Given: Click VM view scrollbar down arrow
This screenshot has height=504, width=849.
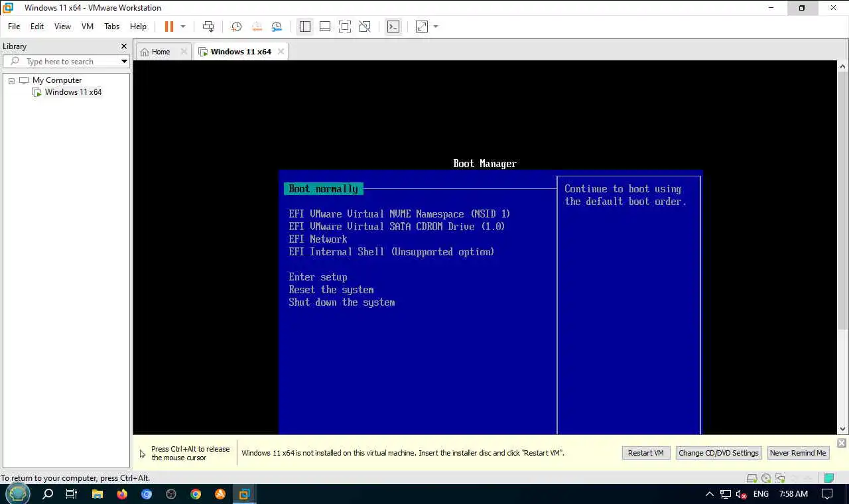Looking at the screenshot, I should [x=843, y=429].
